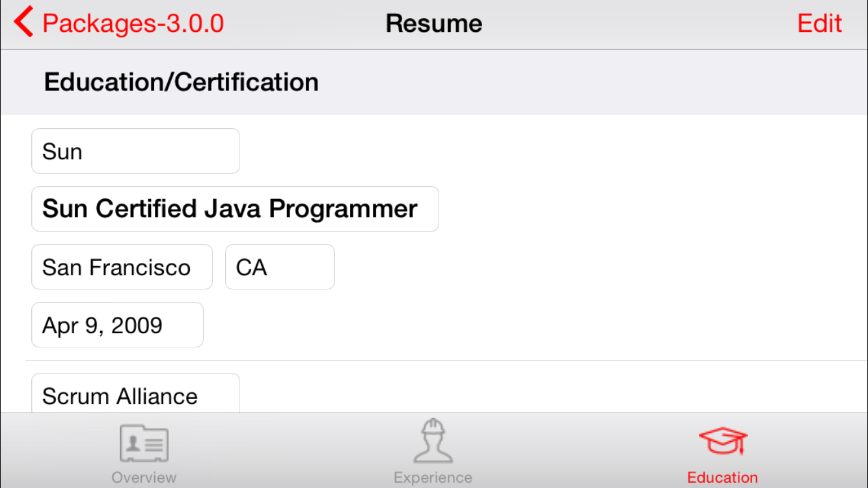The height and width of the screenshot is (488, 868).
Task: Switch to the Experience tab label
Action: pos(433,478)
